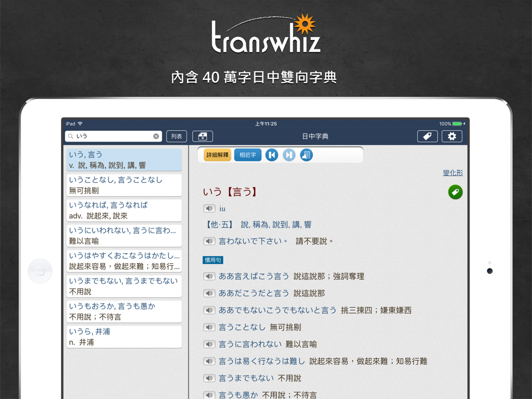The width and height of the screenshot is (532, 399).
Task: Select the いうなれば, 言うなれば list entry
Action: tap(124, 210)
